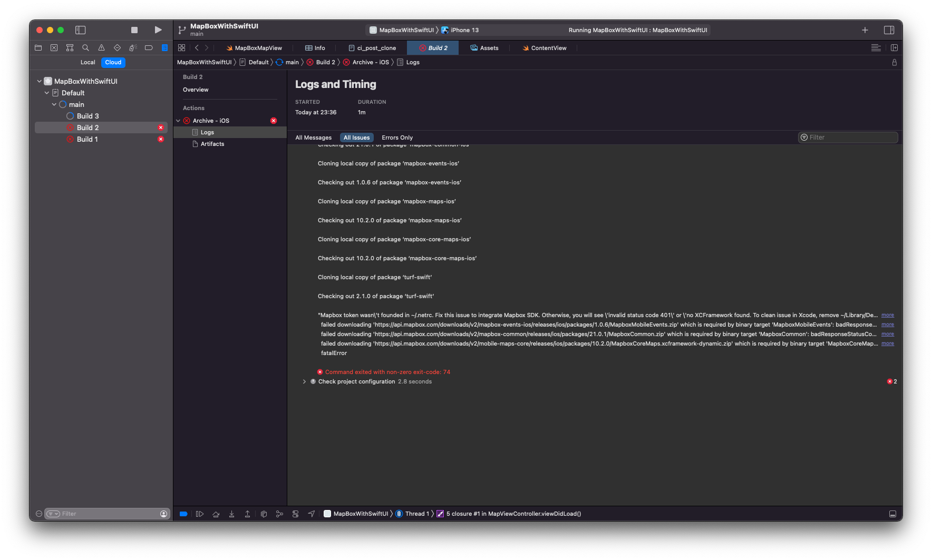Stop the running app
Screen dimensions: 932x560
coord(134,30)
